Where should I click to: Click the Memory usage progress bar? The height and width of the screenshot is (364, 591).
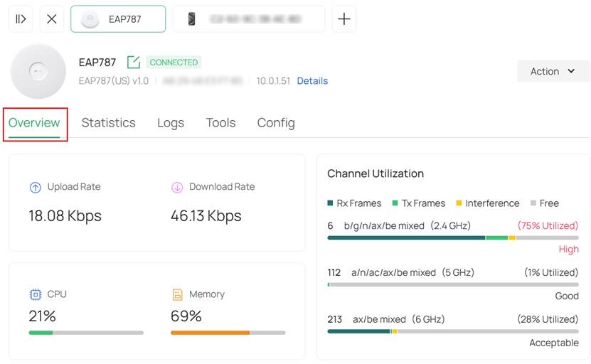[x=228, y=333]
